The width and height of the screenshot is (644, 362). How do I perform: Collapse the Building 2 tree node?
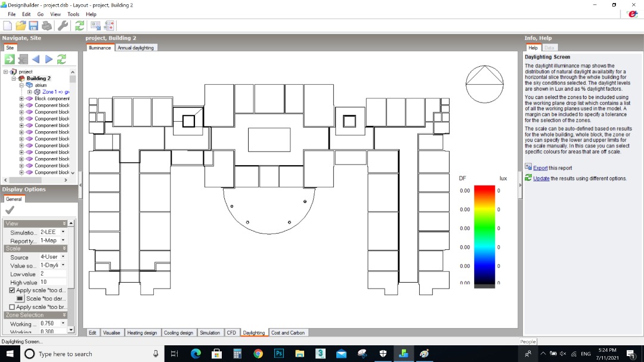coord(14,79)
